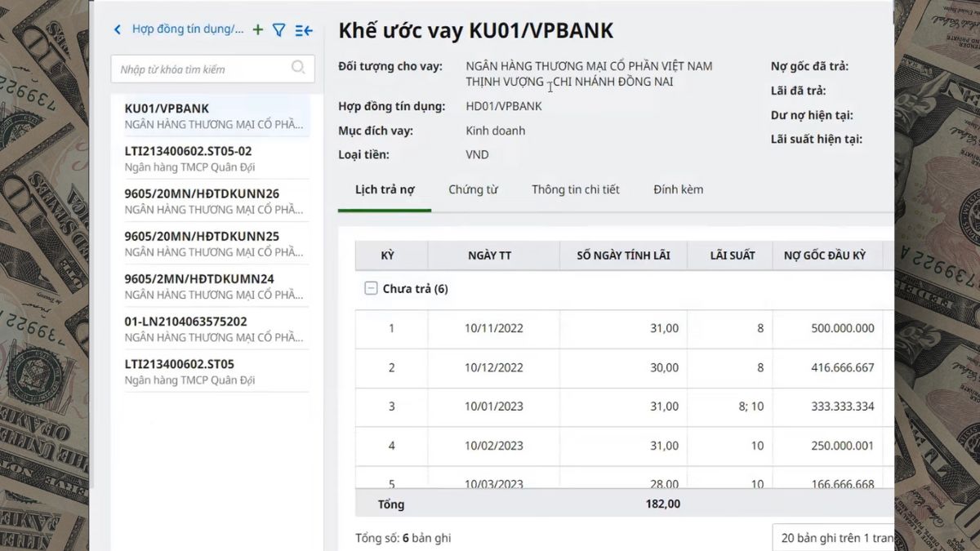Select the Lịch trả nợ tab

point(385,189)
